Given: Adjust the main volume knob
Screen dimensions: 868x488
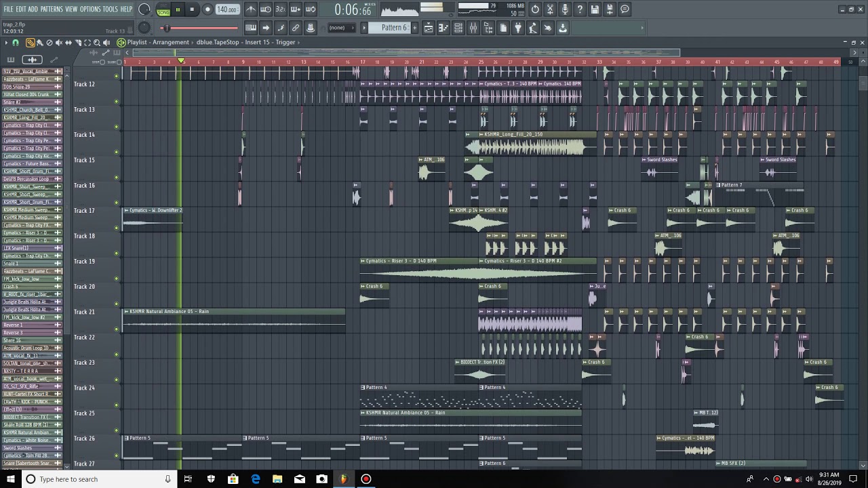Looking at the screenshot, I should (144, 9).
